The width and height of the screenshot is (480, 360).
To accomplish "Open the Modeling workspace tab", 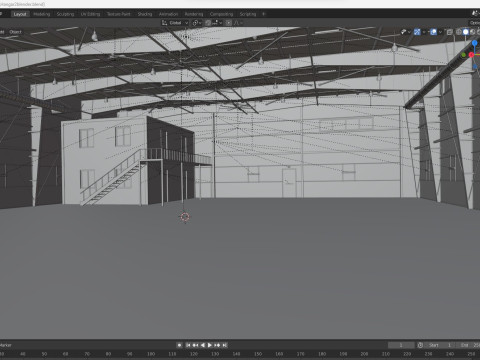I will [x=42, y=14].
